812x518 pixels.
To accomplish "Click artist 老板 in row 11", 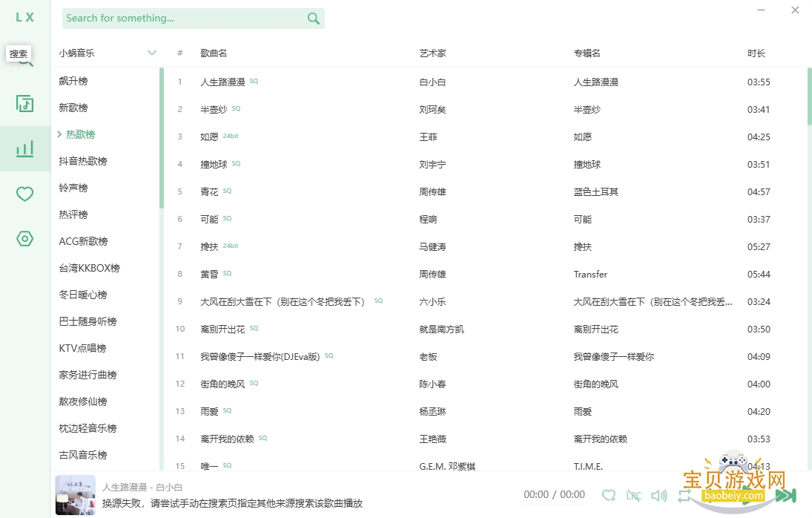I will [x=429, y=356].
